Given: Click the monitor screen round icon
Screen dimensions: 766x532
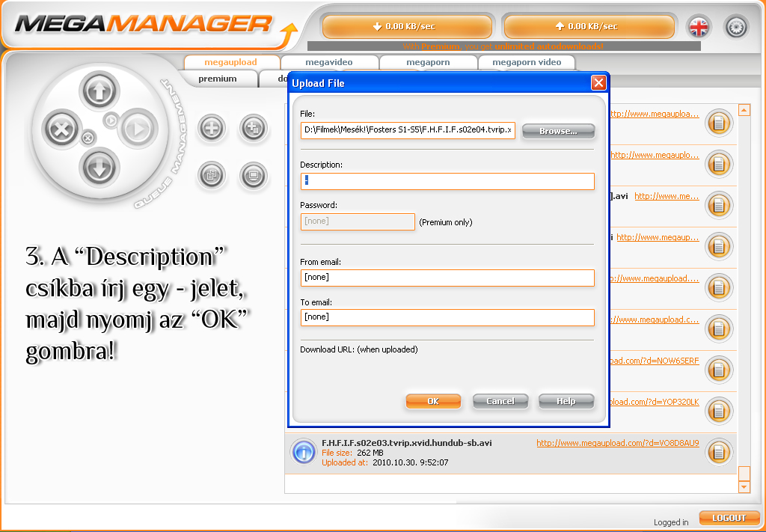Looking at the screenshot, I should (x=254, y=175).
